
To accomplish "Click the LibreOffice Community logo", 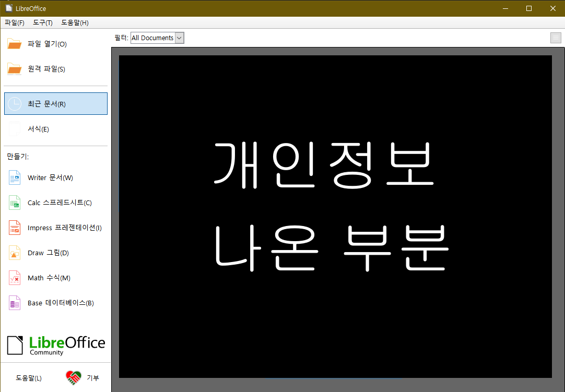I will coord(56,345).
